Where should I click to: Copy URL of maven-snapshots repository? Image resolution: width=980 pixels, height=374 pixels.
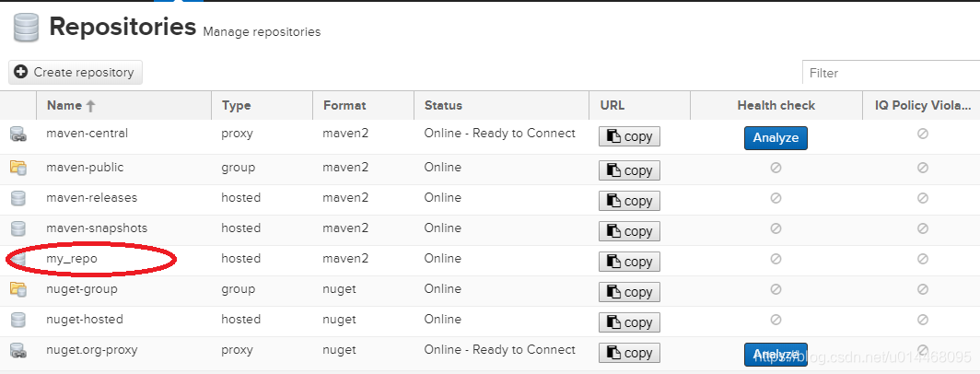coord(629,231)
